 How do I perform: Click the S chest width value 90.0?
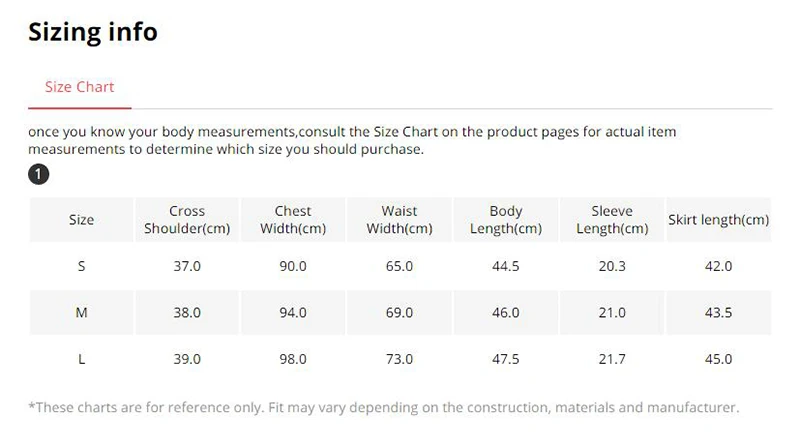point(293,266)
